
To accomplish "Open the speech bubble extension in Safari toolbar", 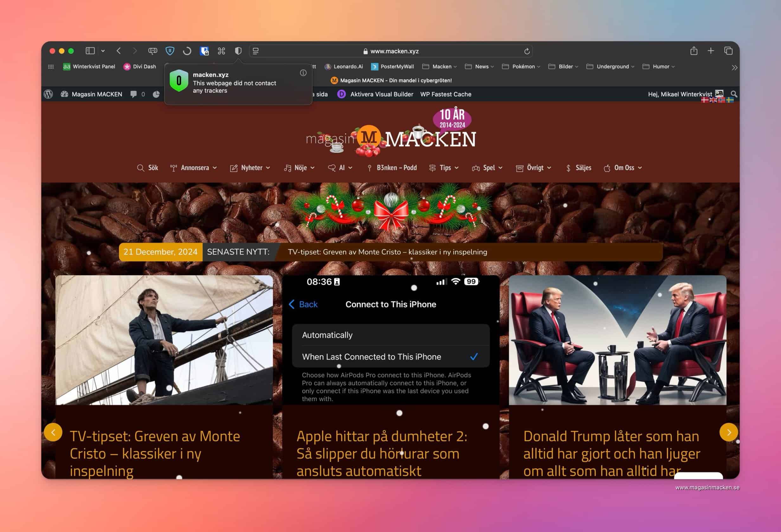I will point(153,51).
